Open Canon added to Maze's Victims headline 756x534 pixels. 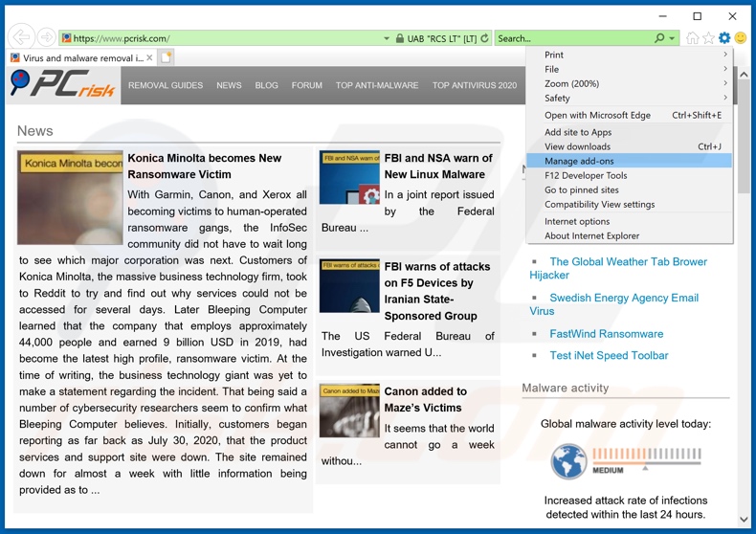click(425, 399)
